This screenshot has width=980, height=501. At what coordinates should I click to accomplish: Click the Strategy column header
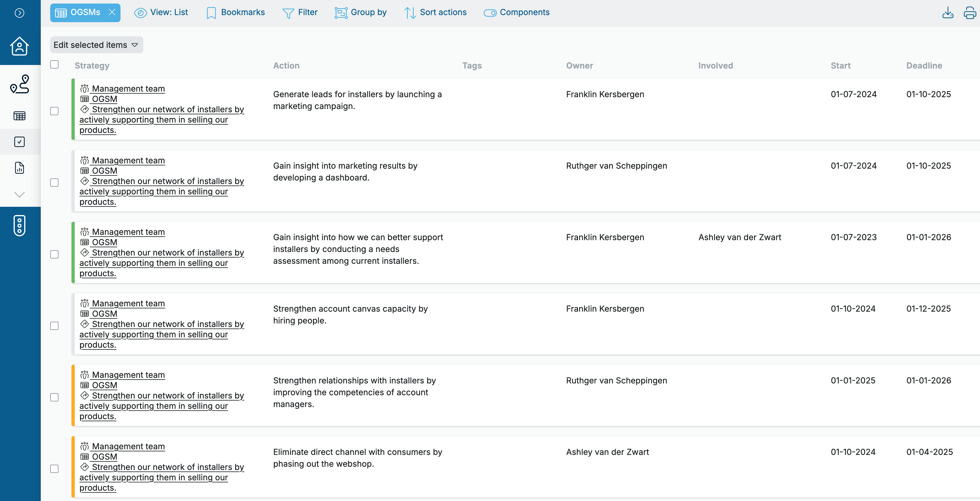(x=92, y=65)
